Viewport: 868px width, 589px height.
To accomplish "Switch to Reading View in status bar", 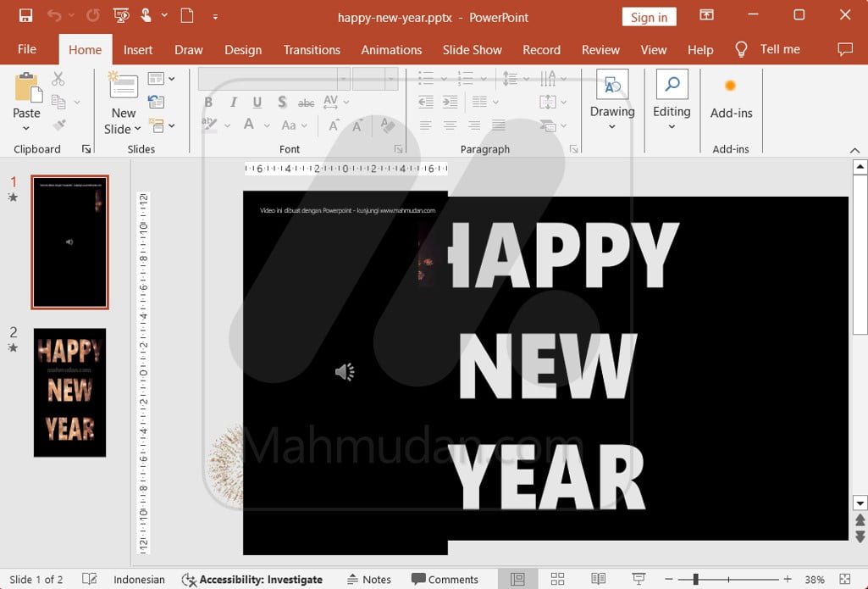I will (598, 579).
